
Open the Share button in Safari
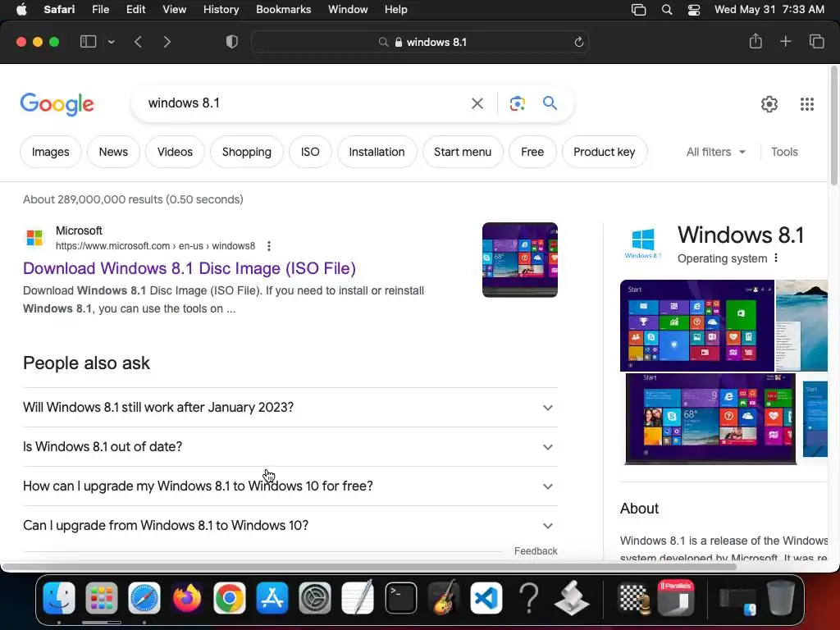tap(756, 41)
